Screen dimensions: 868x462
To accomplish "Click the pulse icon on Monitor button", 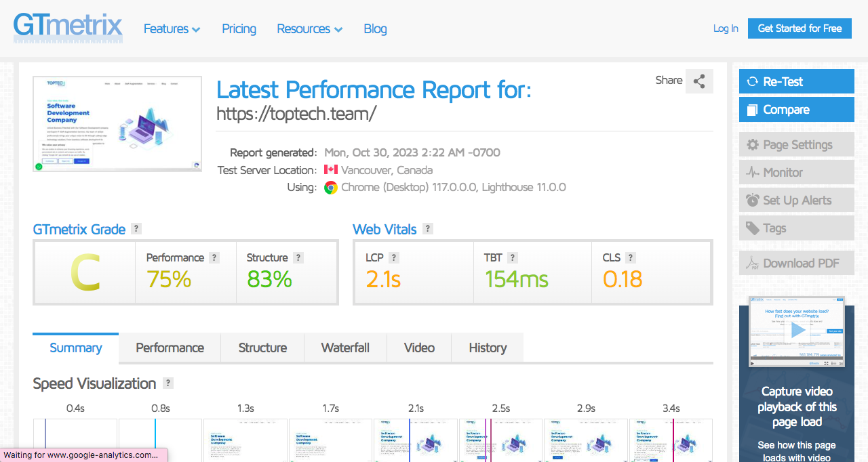I will (752, 172).
